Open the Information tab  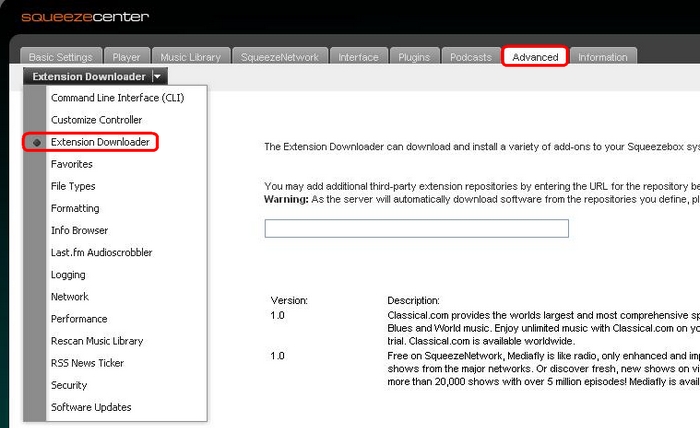tap(603, 57)
